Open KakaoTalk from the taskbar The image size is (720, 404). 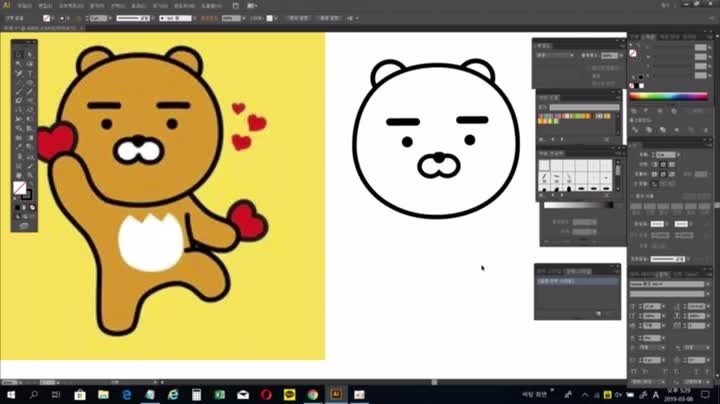pyautogui.click(x=289, y=394)
